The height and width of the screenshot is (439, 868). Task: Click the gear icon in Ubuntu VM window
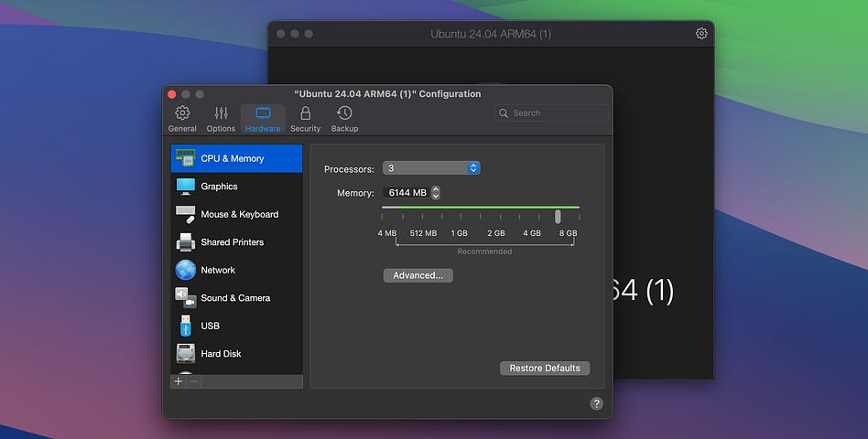tap(701, 34)
